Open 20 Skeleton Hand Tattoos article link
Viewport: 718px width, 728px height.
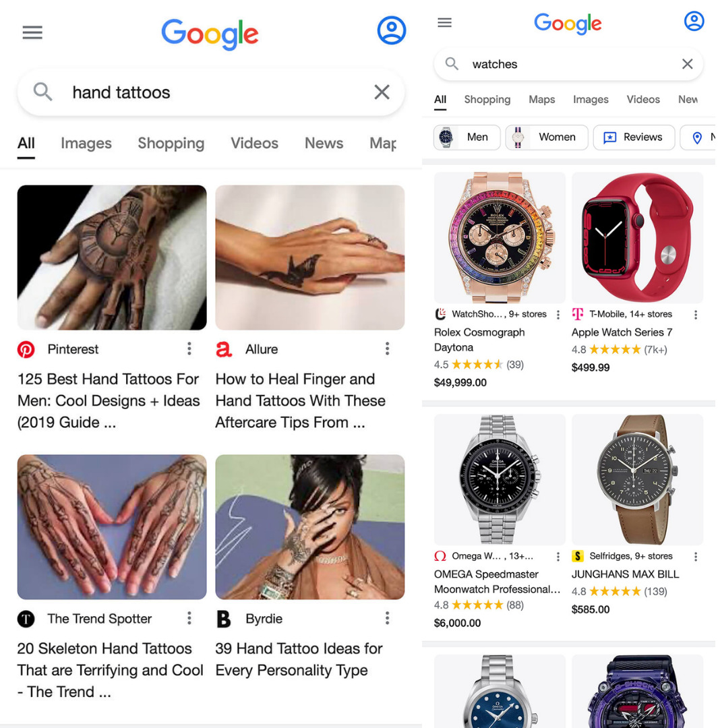pyautogui.click(x=110, y=670)
